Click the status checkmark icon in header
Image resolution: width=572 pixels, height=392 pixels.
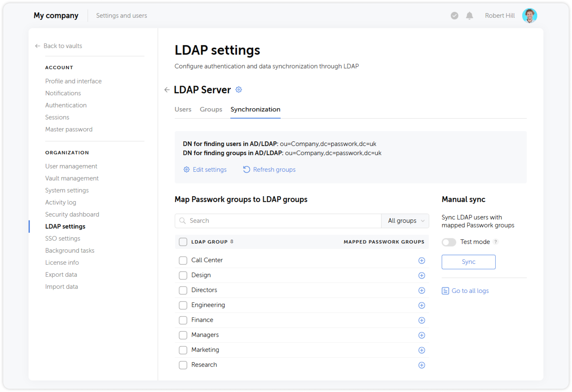[454, 16]
